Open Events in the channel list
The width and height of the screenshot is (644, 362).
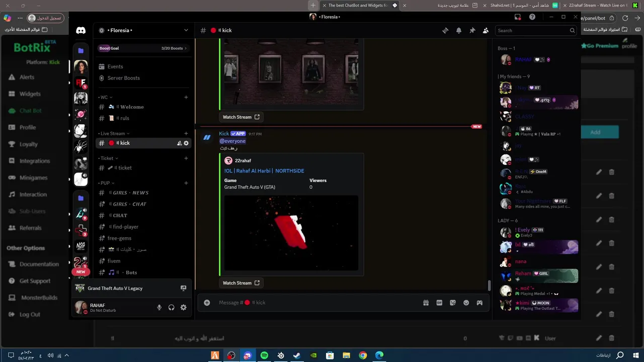click(x=143, y=67)
